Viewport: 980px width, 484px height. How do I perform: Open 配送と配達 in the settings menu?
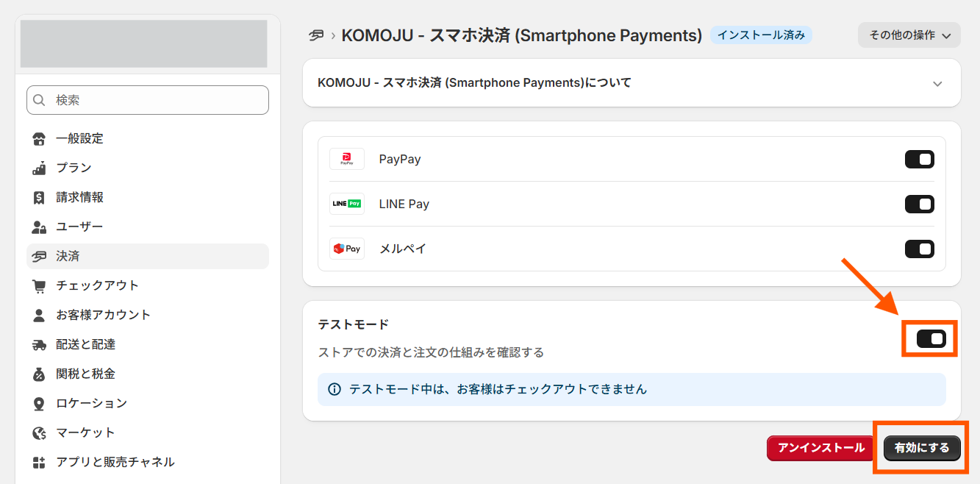[148, 345]
